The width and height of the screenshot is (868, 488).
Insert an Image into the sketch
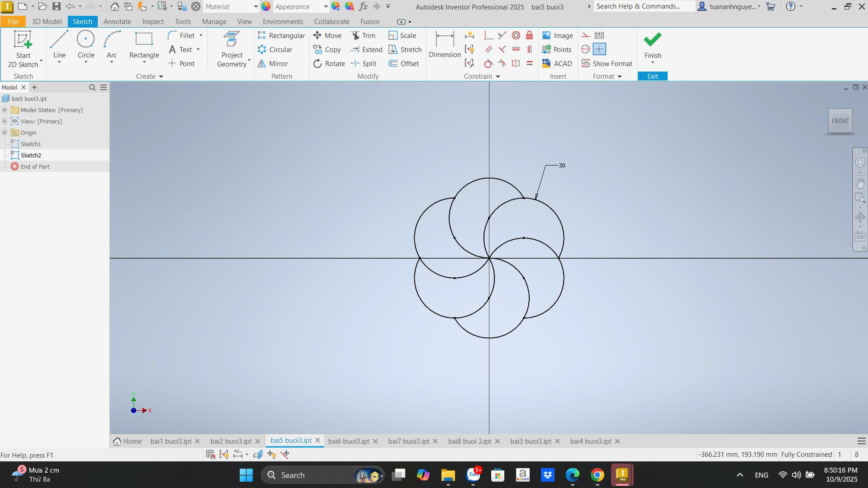point(557,35)
